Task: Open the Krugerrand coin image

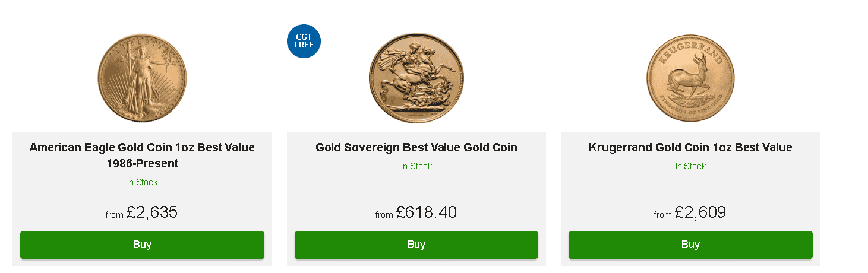Action: [x=690, y=78]
